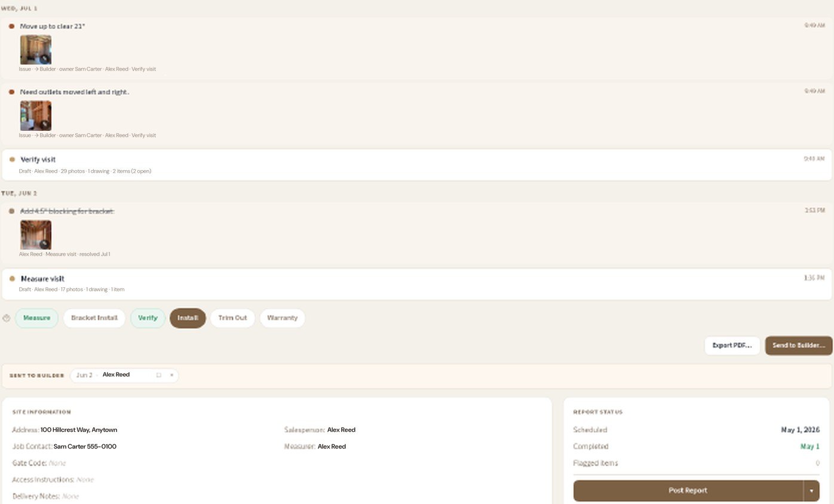This screenshot has height=504, width=834.
Task: Go to the Trim Out stage tab
Action: [232, 318]
